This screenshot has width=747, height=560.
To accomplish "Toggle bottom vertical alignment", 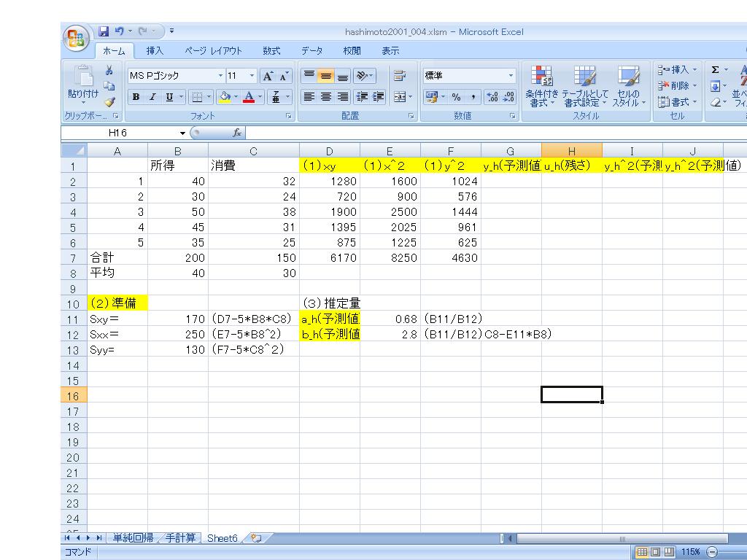I will pyautogui.click(x=343, y=76).
